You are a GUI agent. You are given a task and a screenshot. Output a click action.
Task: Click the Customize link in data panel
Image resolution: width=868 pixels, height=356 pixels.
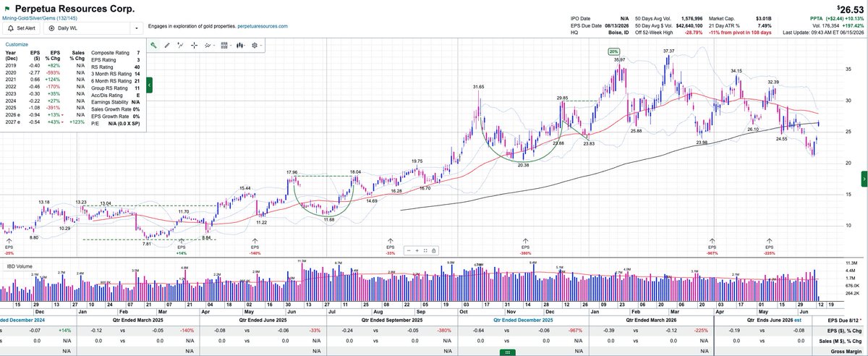click(17, 44)
